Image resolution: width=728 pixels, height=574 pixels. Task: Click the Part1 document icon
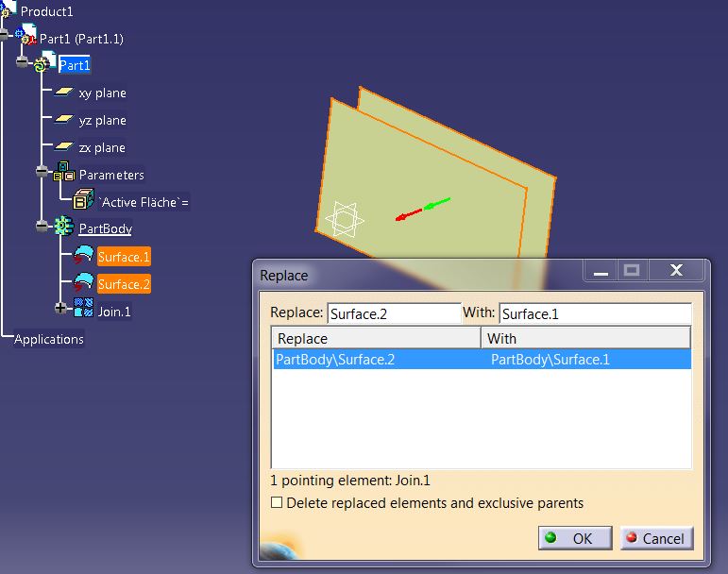click(x=45, y=62)
